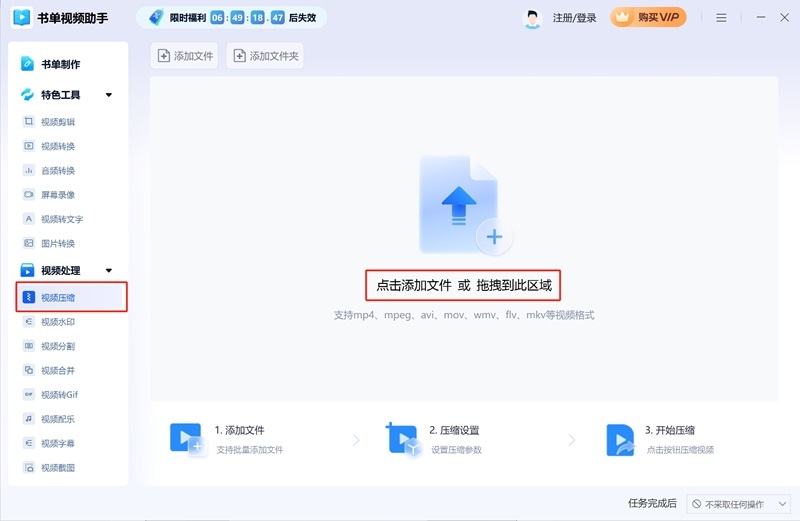Collapse the 视频处理 section arrow
This screenshot has width=800, height=521.
tap(109, 270)
